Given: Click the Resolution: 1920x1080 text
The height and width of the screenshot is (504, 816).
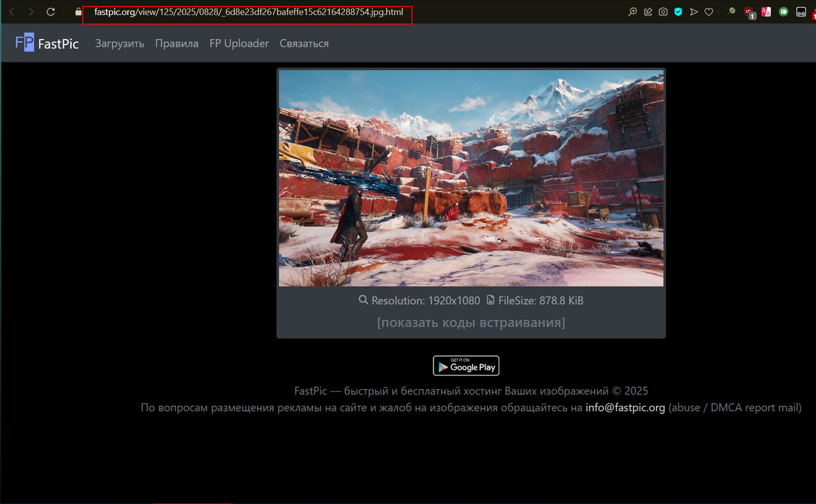Looking at the screenshot, I should [x=426, y=301].
